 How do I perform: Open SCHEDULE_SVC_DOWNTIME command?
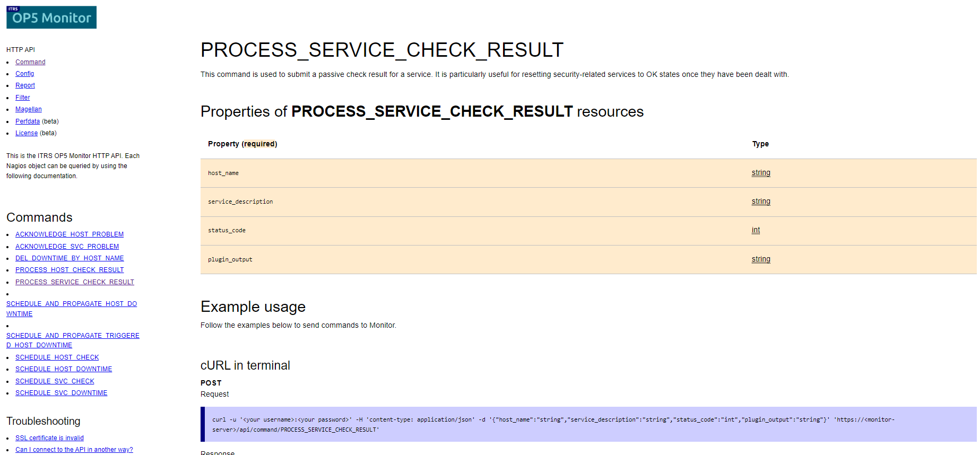coord(61,393)
